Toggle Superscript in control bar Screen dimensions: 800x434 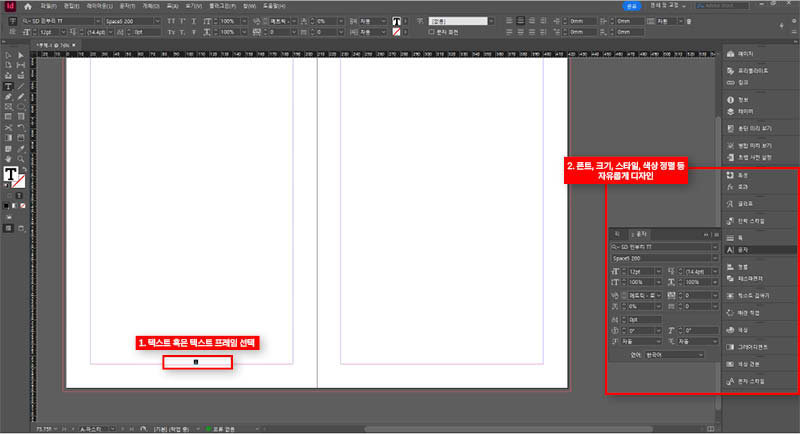point(182,21)
